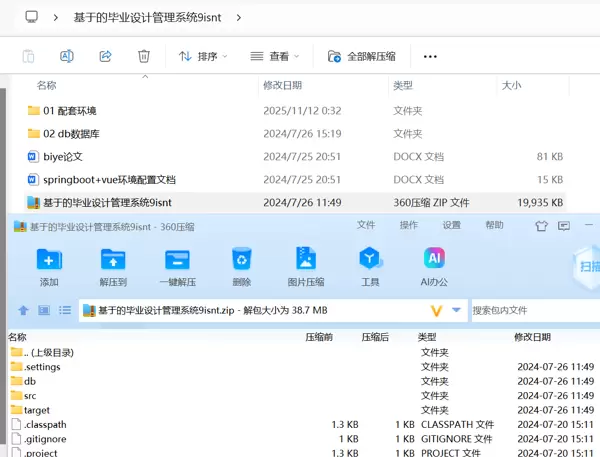Click the Explorer share icon
This screenshot has height=457, width=600.
pyautogui.click(x=105, y=56)
